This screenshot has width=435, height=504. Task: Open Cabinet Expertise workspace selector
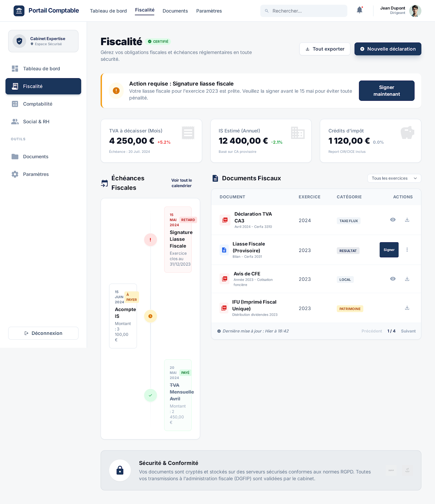43,41
